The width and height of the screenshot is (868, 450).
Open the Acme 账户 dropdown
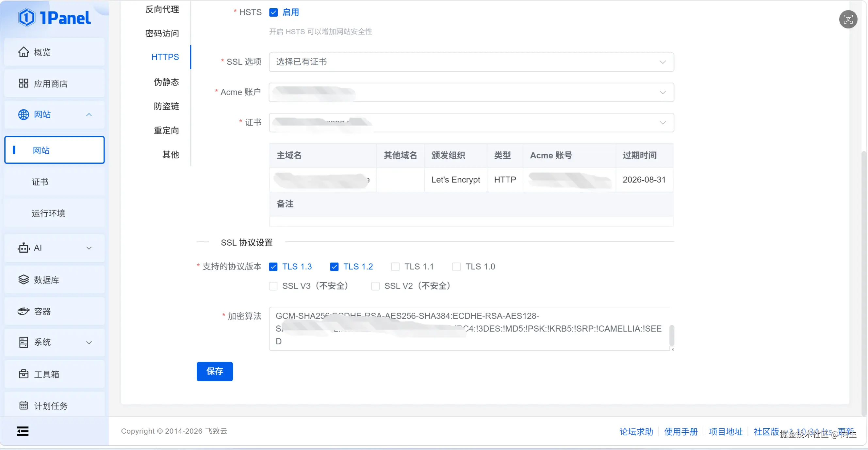coord(471,92)
